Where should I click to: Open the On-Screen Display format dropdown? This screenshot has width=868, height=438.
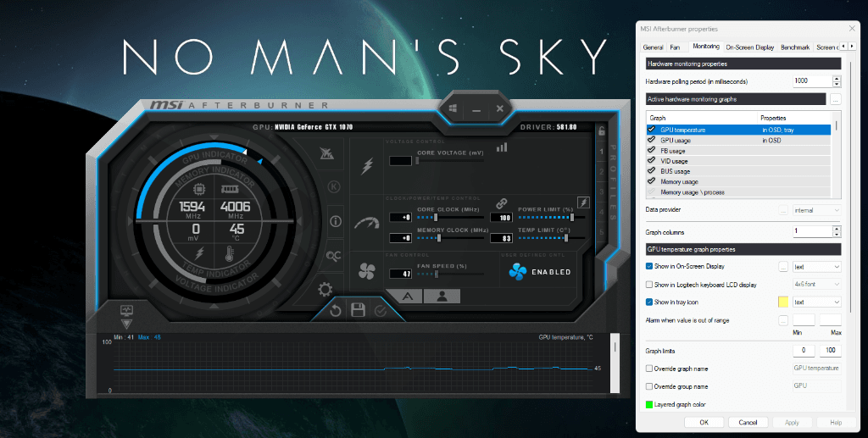[817, 266]
